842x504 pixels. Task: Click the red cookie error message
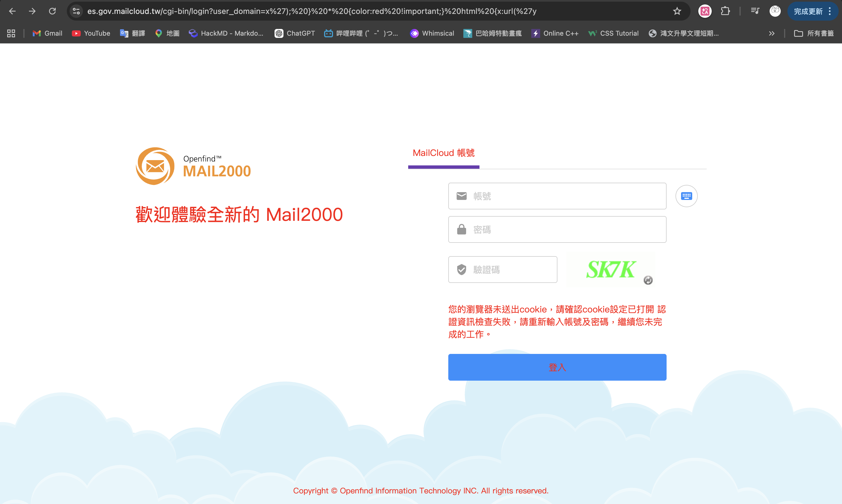[x=557, y=322]
